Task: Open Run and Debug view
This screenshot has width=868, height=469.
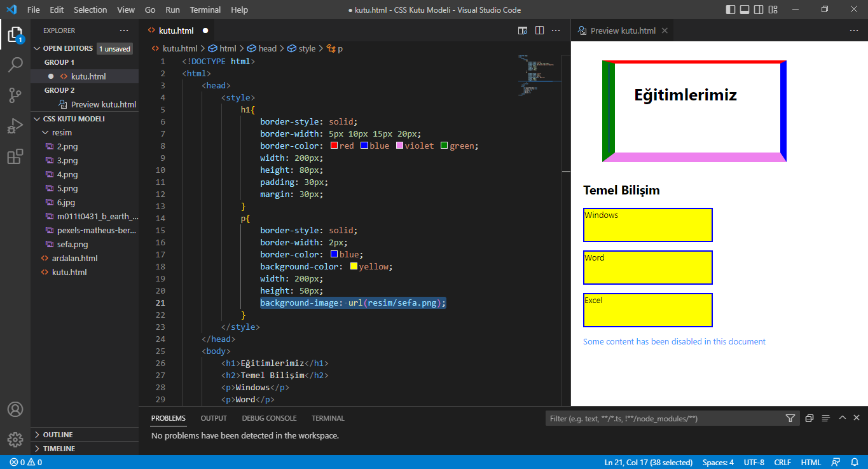Action: click(x=15, y=126)
